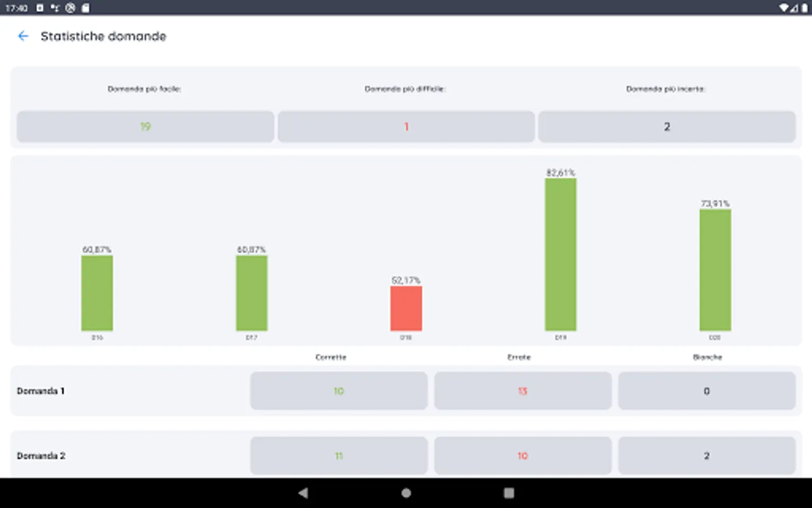
Task: Select the easiest question value 19
Action: (145, 126)
